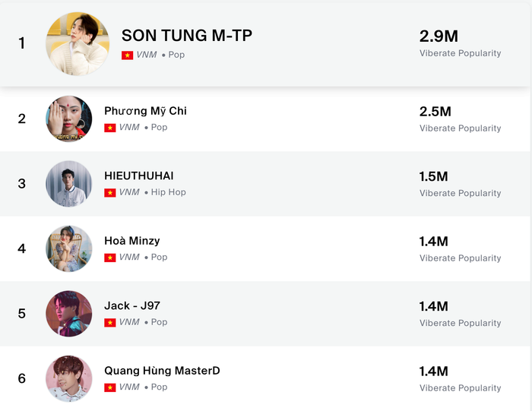Click the Hip Hop genre label
Viewport: 532px width, 411px height.
point(168,192)
